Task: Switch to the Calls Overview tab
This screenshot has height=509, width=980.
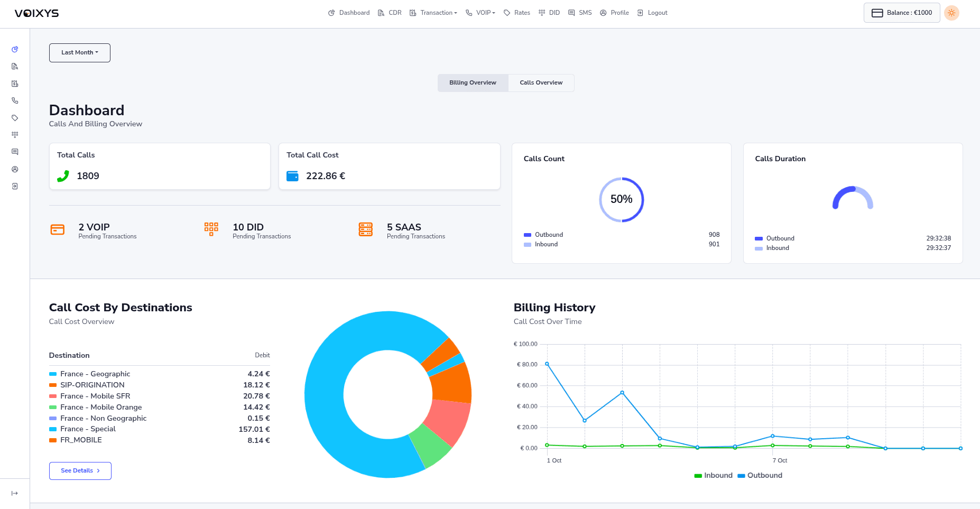Action: 541,83
